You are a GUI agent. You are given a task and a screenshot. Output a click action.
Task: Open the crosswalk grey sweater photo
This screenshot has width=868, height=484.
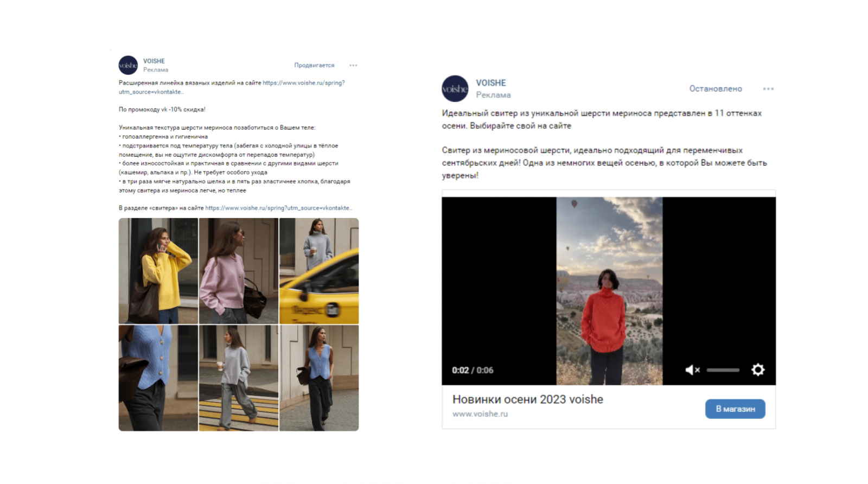(239, 378)
